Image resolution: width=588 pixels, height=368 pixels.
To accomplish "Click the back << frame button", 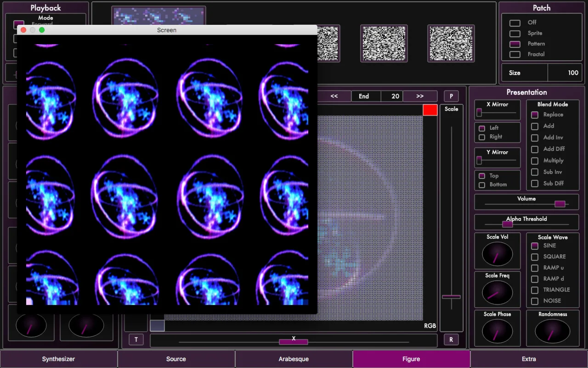I will click(334, 96).
